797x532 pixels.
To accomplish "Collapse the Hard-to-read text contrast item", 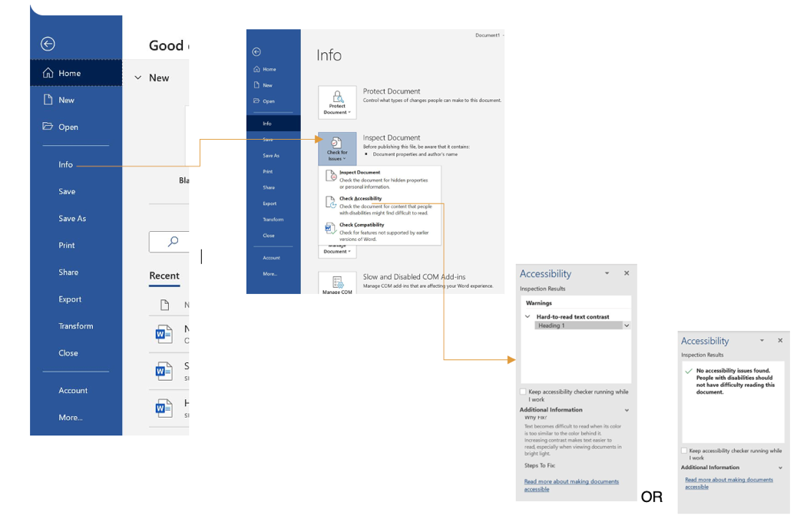I will tap(527, 316).
